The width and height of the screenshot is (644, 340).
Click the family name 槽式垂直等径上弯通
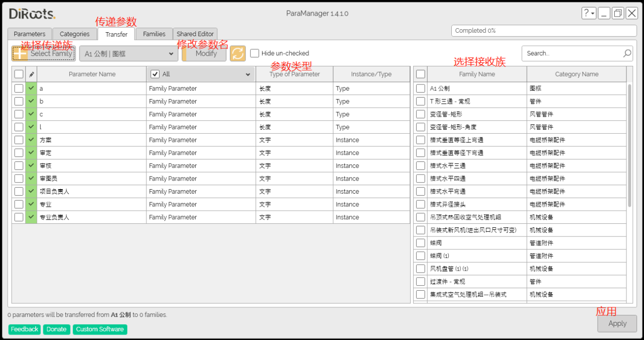coord(457,140)
